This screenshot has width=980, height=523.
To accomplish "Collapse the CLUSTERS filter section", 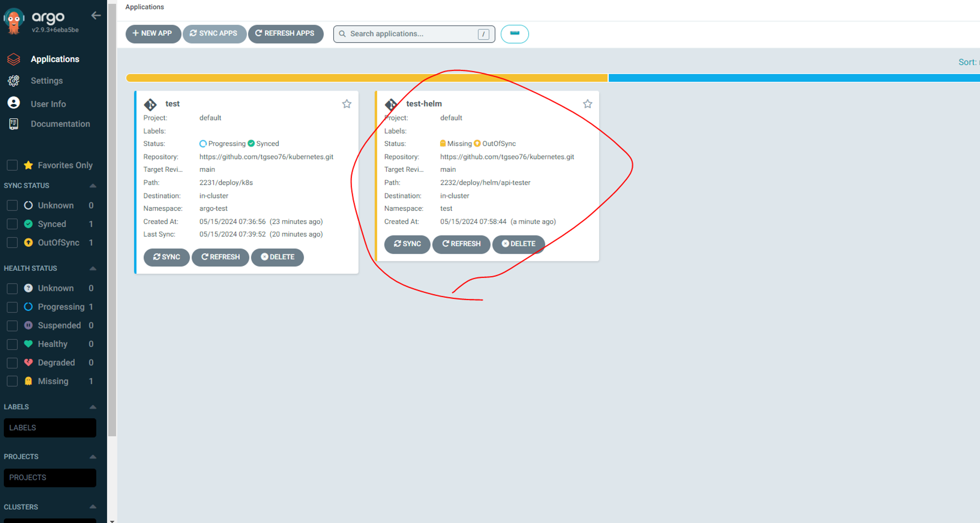I will click(93, 507).
